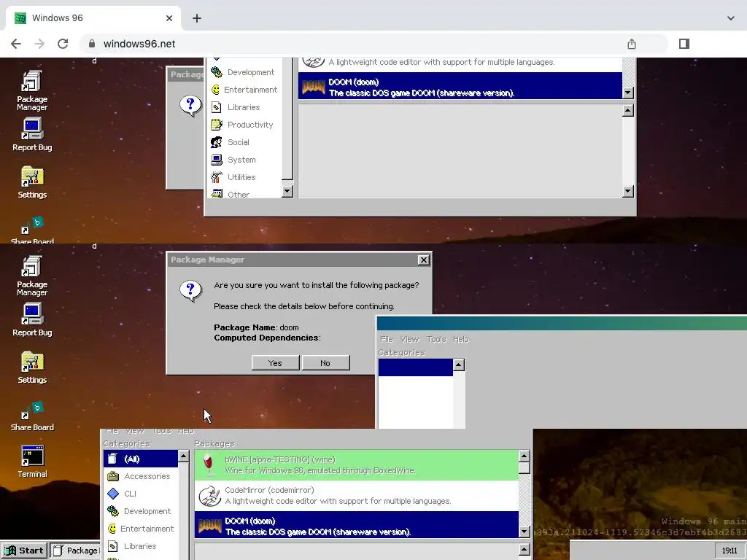Select the CodeMirror (codemirror) package row
Screen dimensions: 747x560
[356, 496]
